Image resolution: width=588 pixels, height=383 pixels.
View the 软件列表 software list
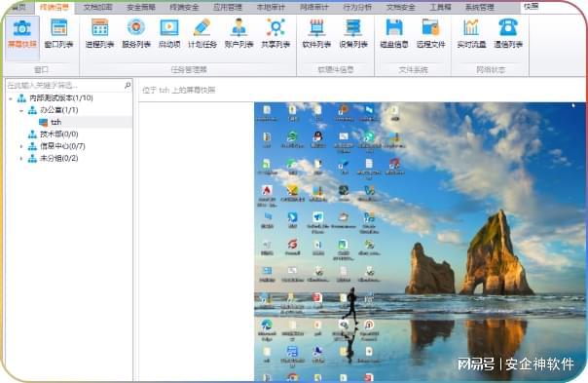pos(316,34)
